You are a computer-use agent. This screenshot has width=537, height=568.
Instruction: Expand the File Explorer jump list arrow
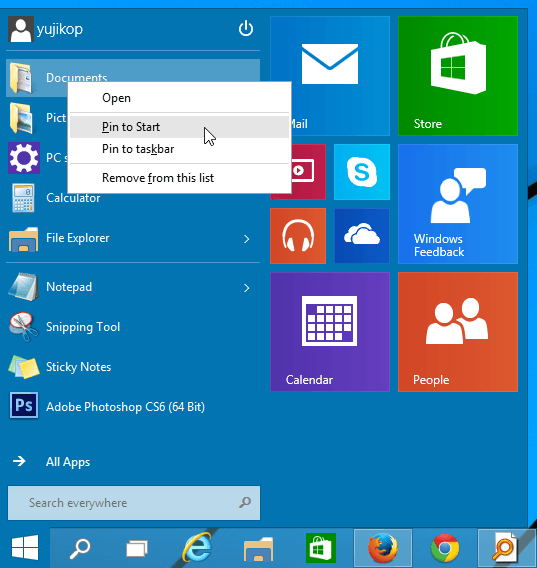click(x=247, y=239)
